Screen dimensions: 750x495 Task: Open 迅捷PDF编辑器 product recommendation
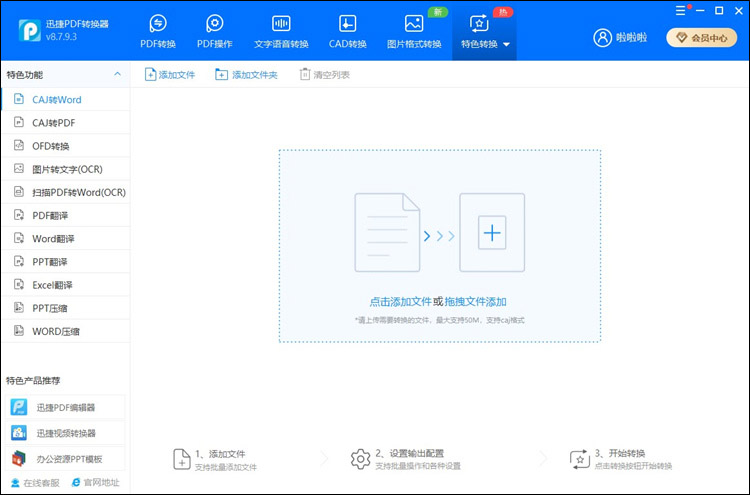[66, 407]
